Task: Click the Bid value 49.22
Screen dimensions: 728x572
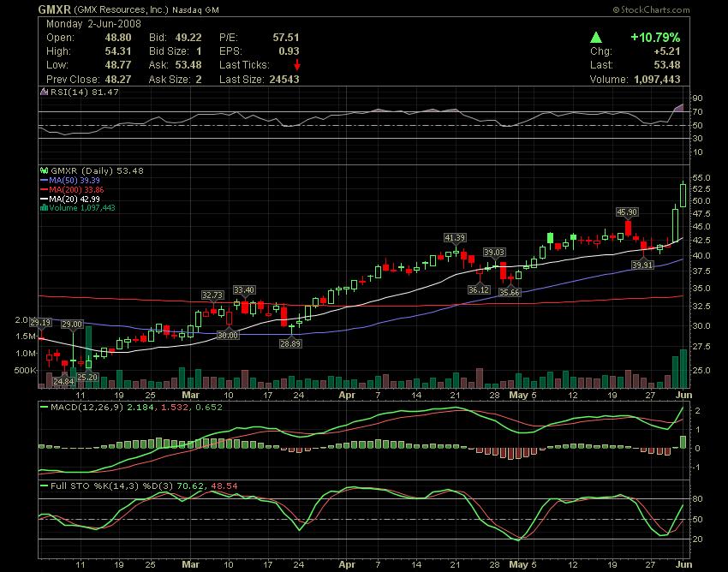Action: tap(188, 38)
